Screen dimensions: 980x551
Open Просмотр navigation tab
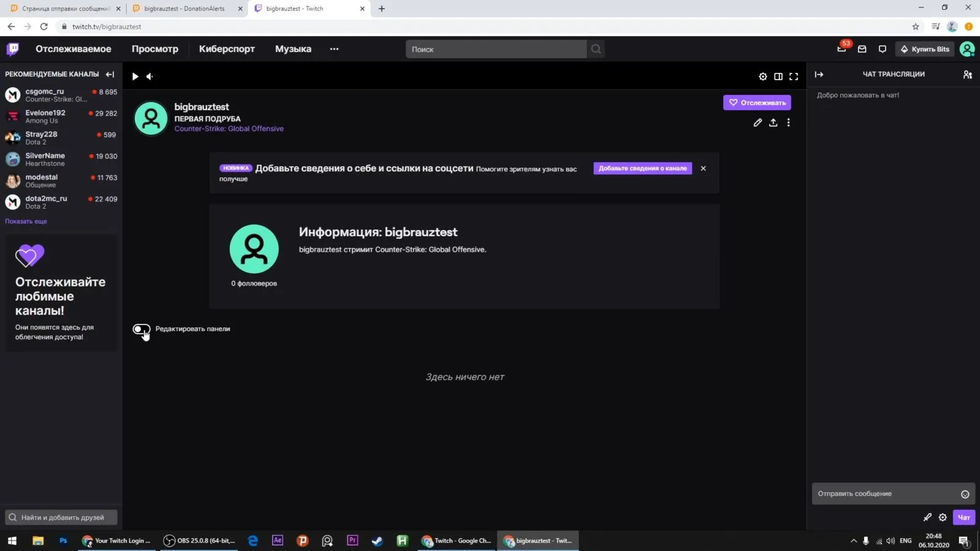(155, 49)
